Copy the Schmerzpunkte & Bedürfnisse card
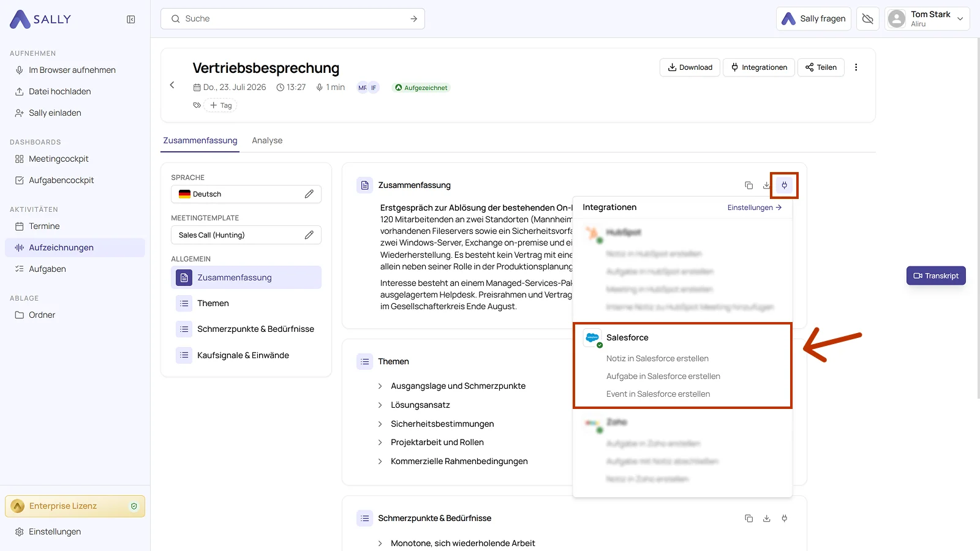Screen dimensions: 980x551 748,519
